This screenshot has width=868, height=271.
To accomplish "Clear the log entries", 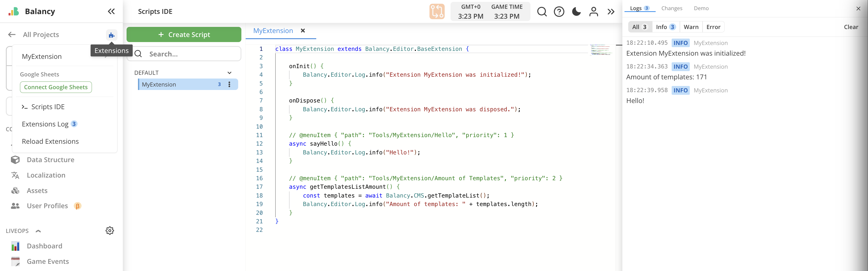I will (851, 27).
